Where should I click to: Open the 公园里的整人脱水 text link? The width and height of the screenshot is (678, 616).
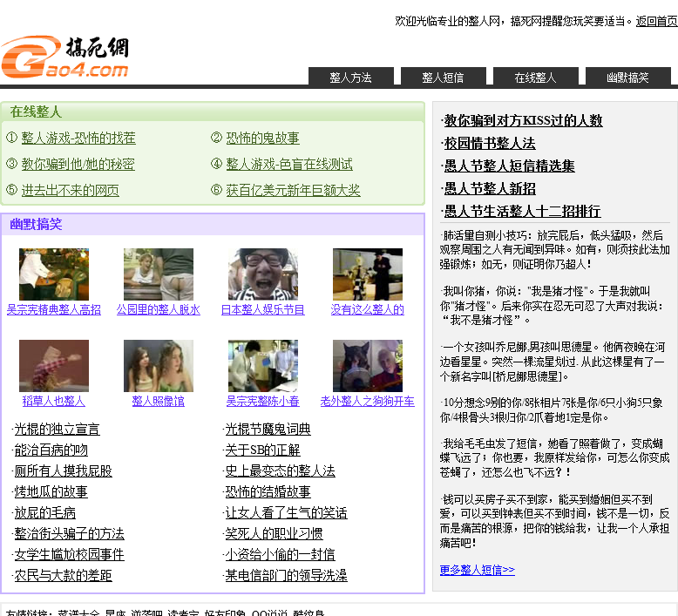pos(159,309)
